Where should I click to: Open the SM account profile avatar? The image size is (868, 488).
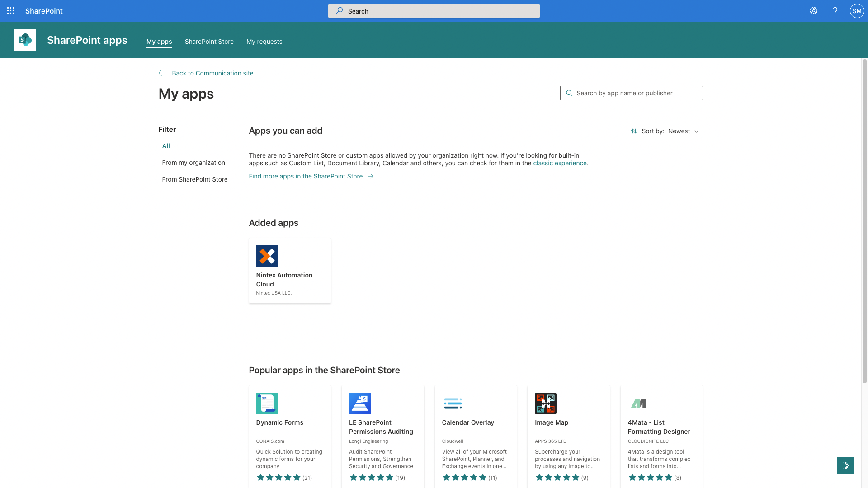click(x=857, y=11)
